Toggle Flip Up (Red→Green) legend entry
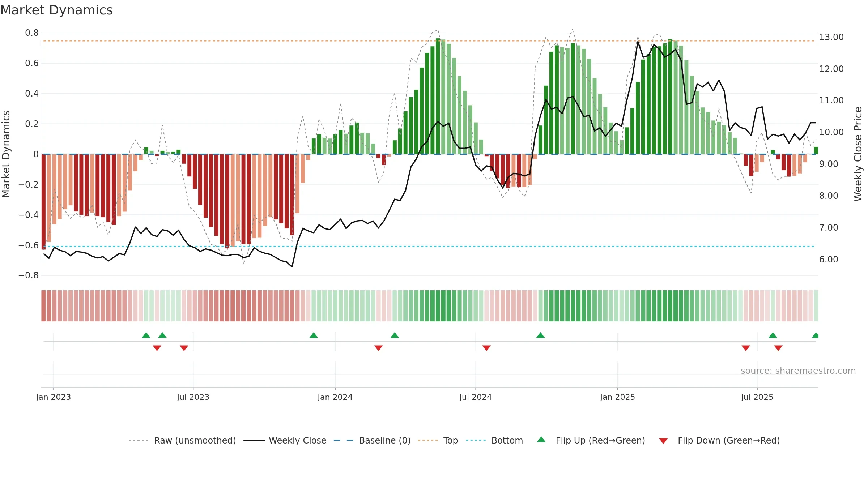Screen dimensions: 868x488 [591, 440]
